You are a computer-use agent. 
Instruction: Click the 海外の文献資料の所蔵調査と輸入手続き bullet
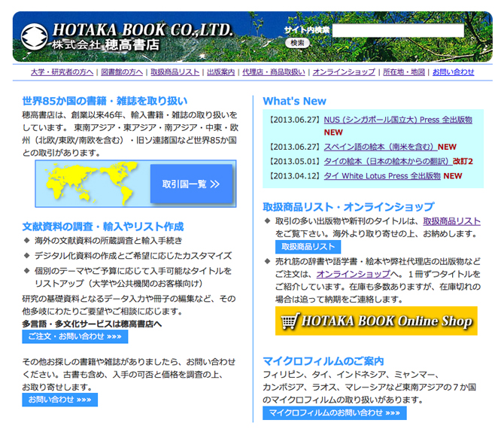108,241
